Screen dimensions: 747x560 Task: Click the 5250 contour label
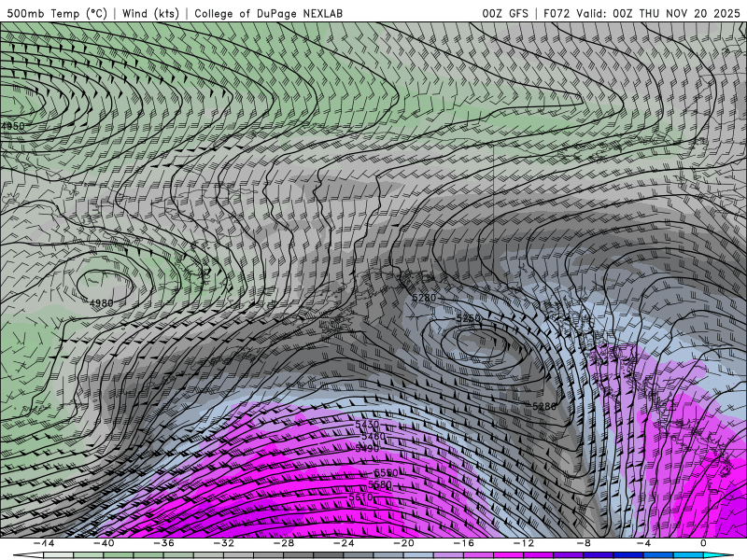[x=469, y=318]
